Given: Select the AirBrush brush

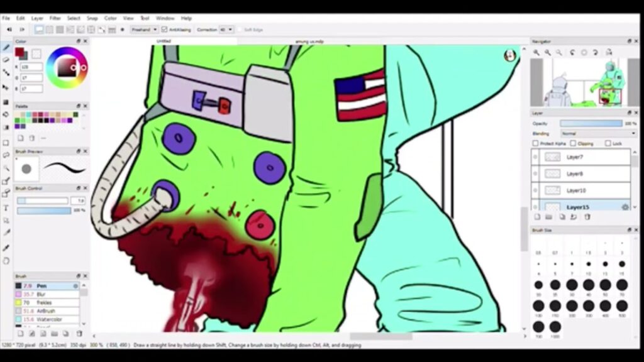Looking at the screenshot, I should coord(47,311).
